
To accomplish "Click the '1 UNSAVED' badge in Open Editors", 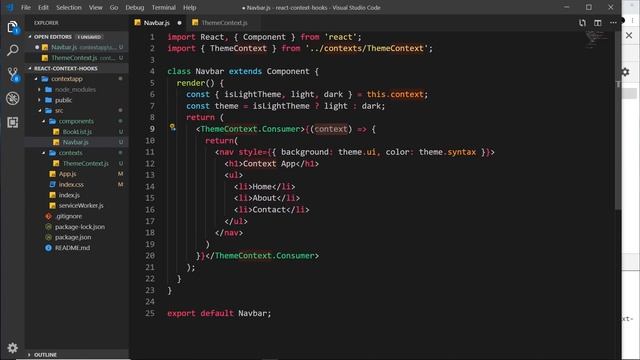I will 89,37.
